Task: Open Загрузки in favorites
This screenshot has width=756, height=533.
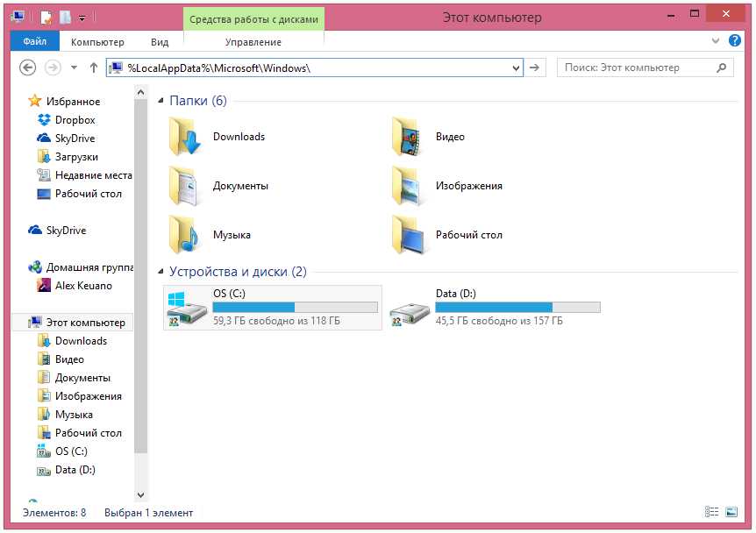Action: point(68,157)
